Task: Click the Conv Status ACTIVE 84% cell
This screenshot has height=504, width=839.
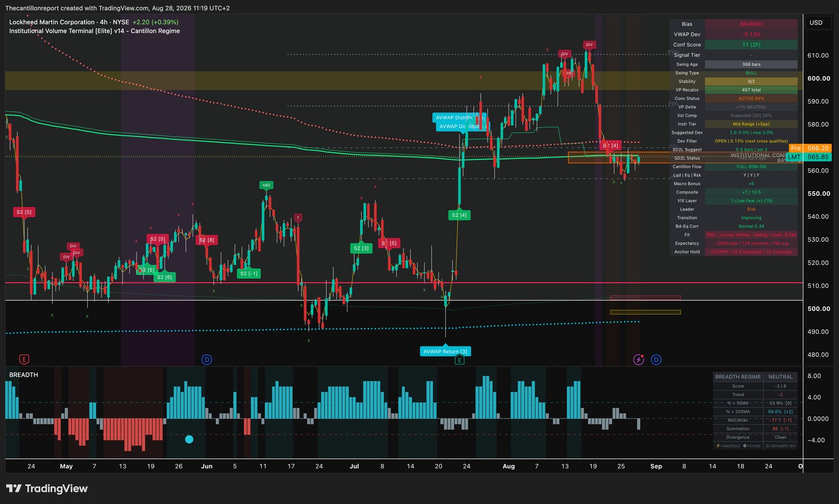Action: pos(751,98)
